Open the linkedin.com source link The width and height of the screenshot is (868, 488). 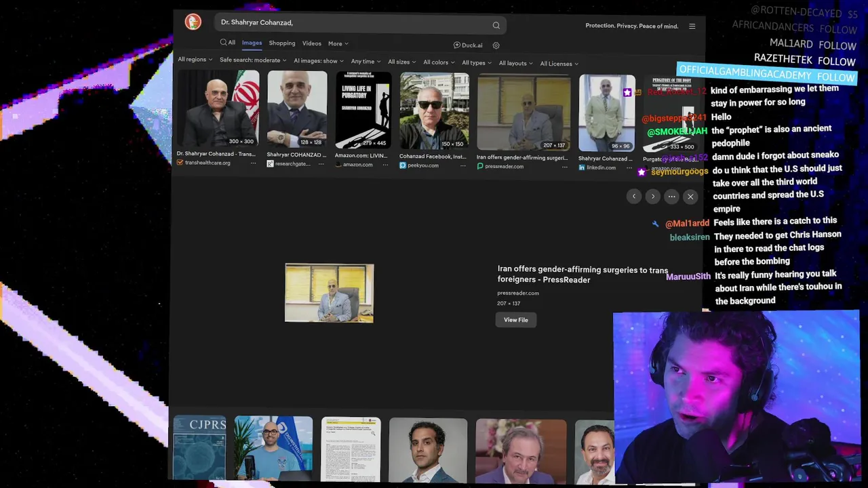601,167
